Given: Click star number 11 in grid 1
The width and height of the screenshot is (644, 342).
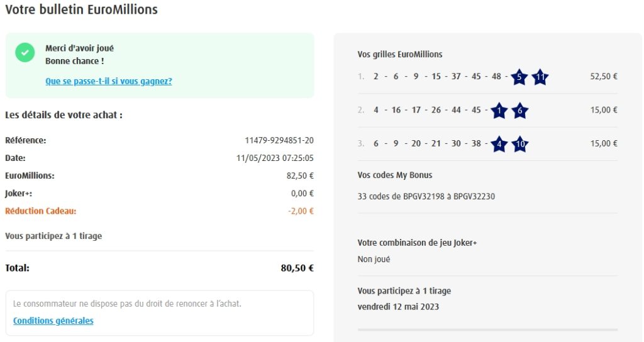Looking at the screenshot, I should pos(540,77).
